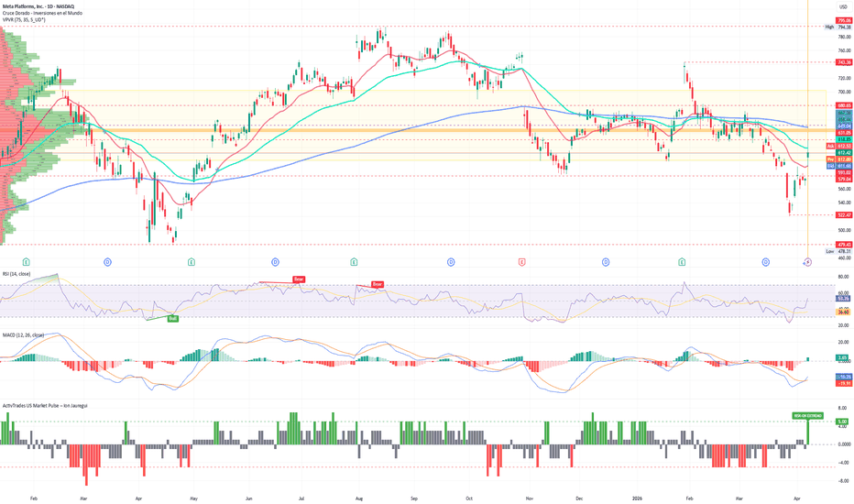Click the 795.06 price level label
The image size is (854, 504).
click(x=844, y=21)
